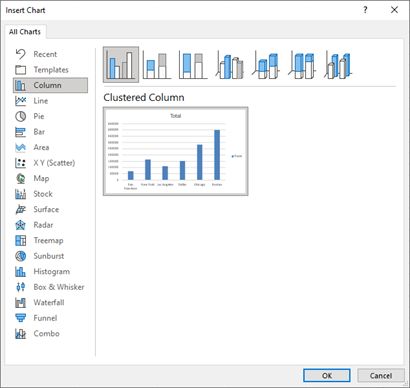Click the Line chart icon
This screenshot has width=410, height=388.
pos(20,101)
